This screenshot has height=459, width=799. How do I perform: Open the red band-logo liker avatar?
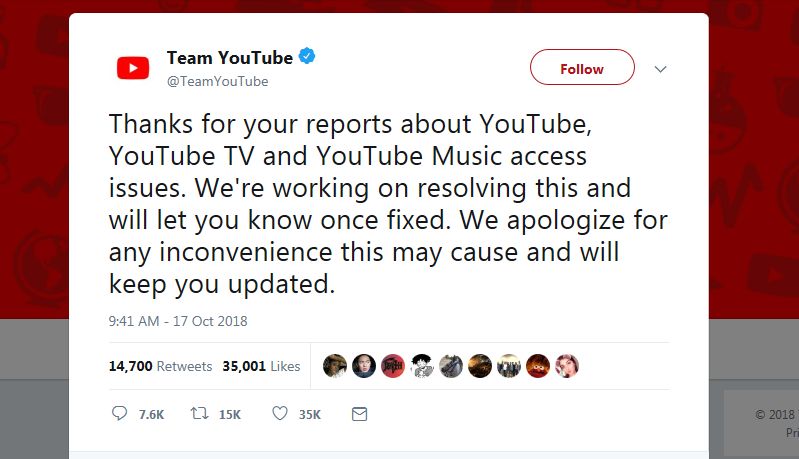click(393, 366)
